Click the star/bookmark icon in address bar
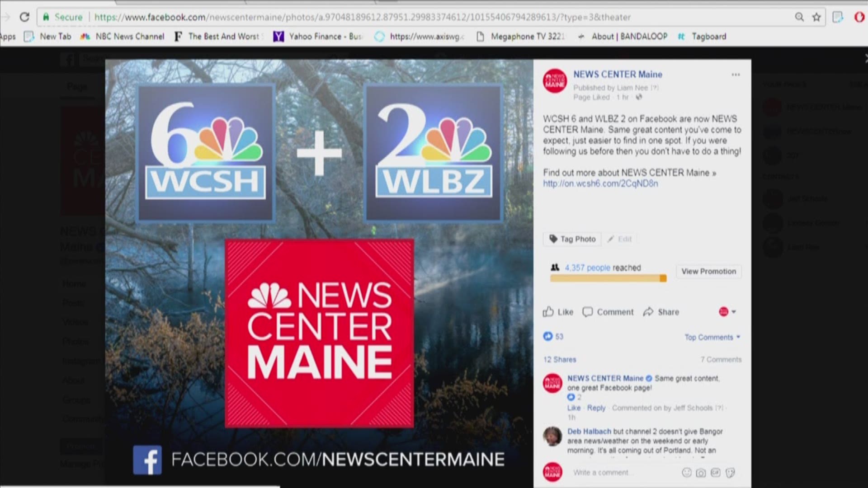868x488 pixels. pos(818,17)
